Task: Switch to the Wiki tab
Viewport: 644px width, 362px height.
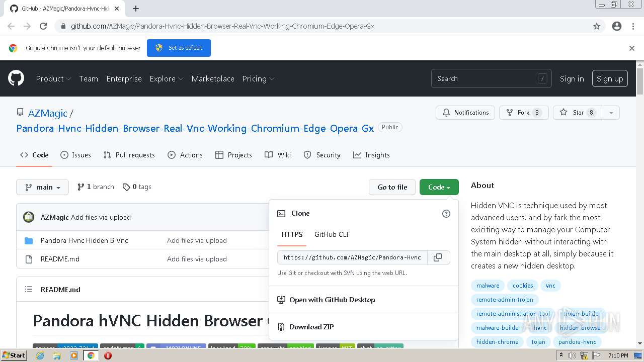Action: coord(278,155)
